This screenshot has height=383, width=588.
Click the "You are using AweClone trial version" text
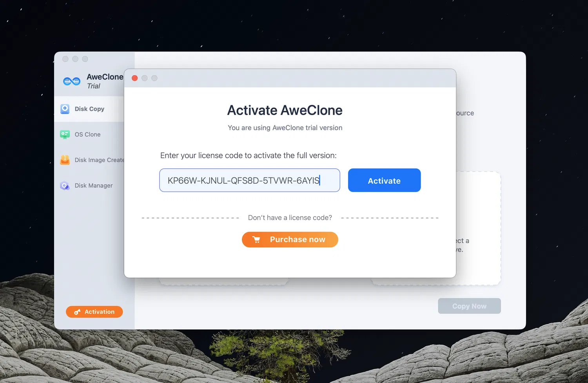tap(285, 128)
